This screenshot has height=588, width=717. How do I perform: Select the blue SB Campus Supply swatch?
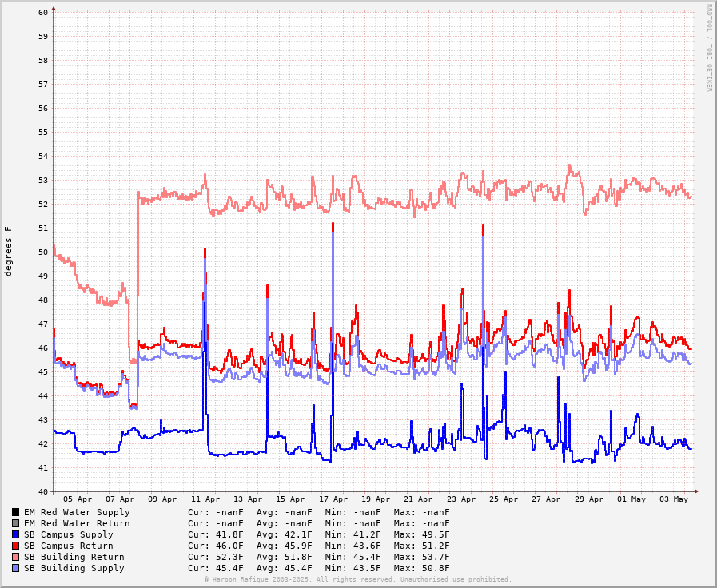tap(15, 534)
